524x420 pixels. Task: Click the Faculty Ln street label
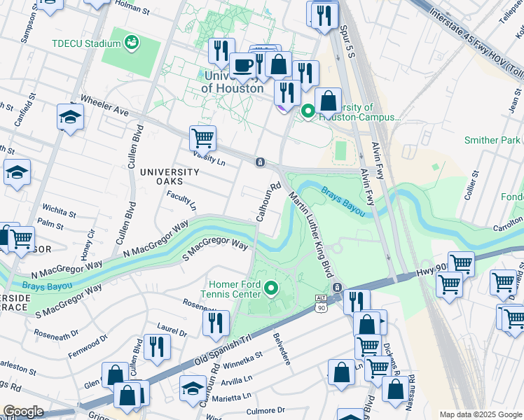tap(181, 200)
